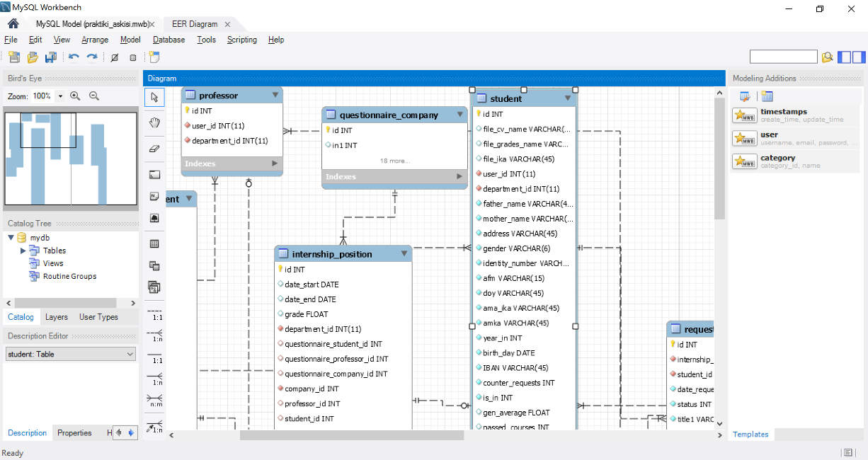Open the Arrange menu

(95, 40)
